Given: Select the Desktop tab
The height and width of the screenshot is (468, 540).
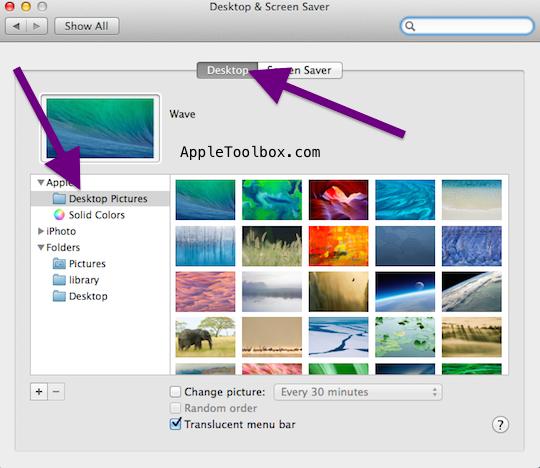Looking at the screenshot, I should 227,70.
